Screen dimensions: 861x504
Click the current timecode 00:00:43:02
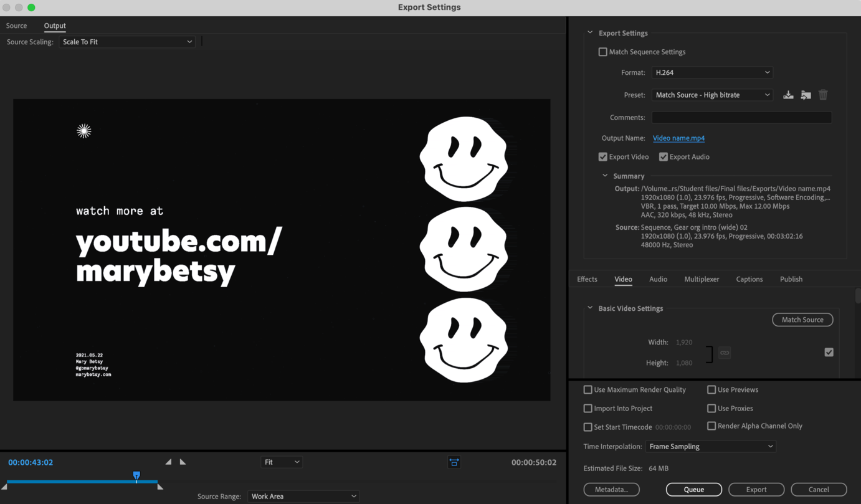pos(31,462)
